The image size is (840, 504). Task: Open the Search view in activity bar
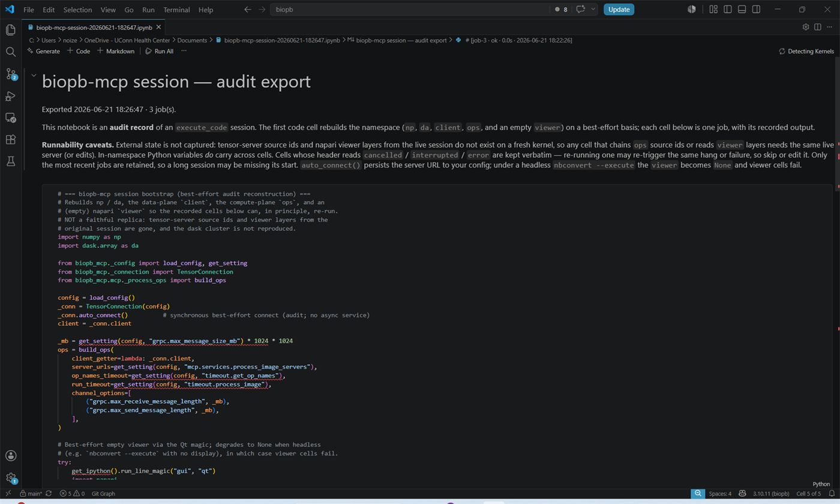coord(11,52)
